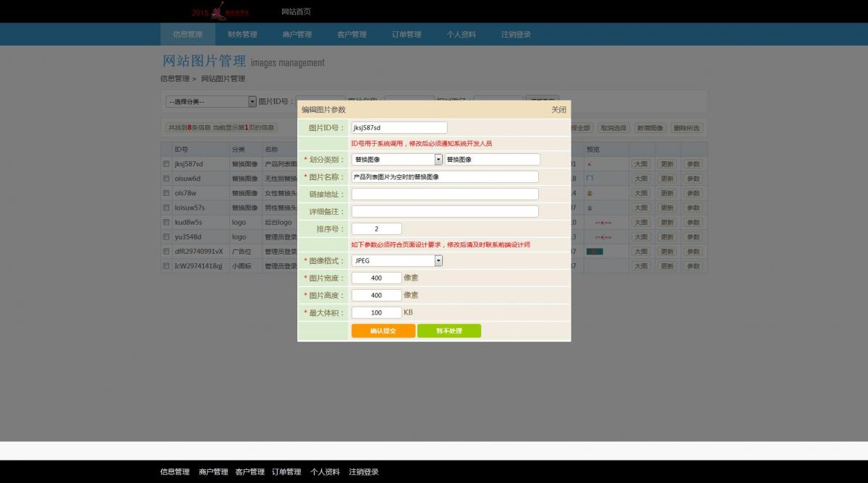Click the 删除所选 button
868x483 pixels.
coord(686,128)
